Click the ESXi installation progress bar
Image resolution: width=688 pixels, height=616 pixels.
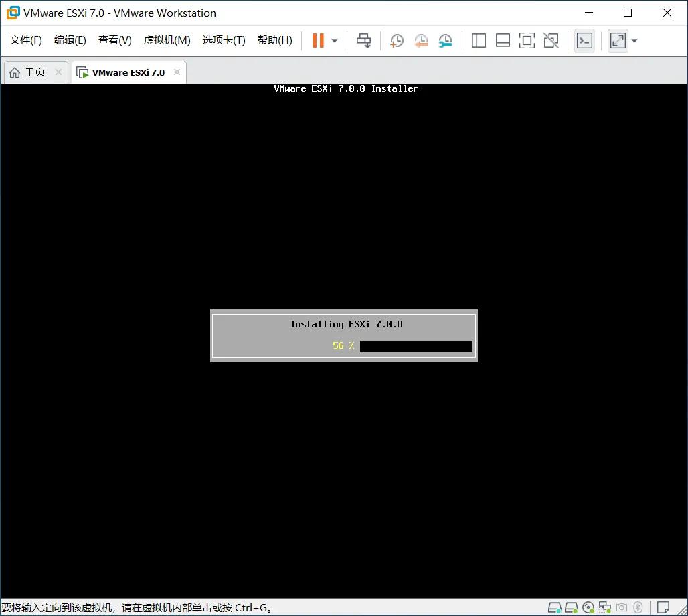pos(415,346)
